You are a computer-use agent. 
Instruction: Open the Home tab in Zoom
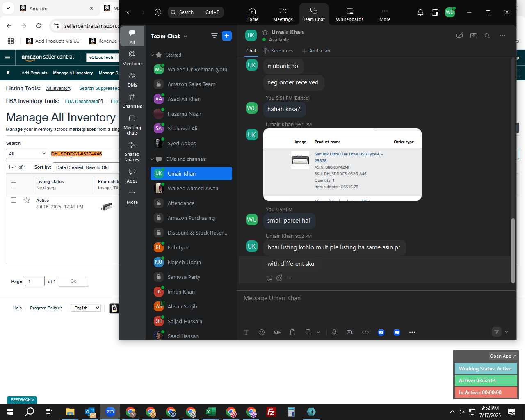pos(252,14)
